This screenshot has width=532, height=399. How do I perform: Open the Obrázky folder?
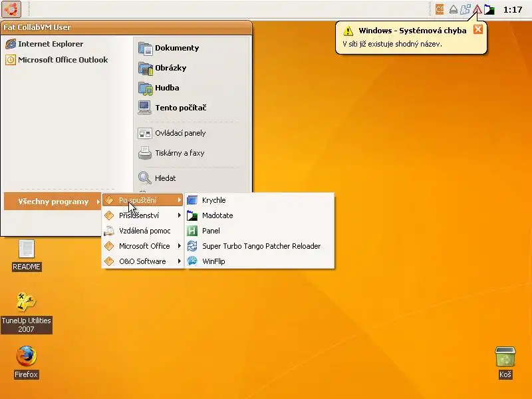tap(162, 68)
